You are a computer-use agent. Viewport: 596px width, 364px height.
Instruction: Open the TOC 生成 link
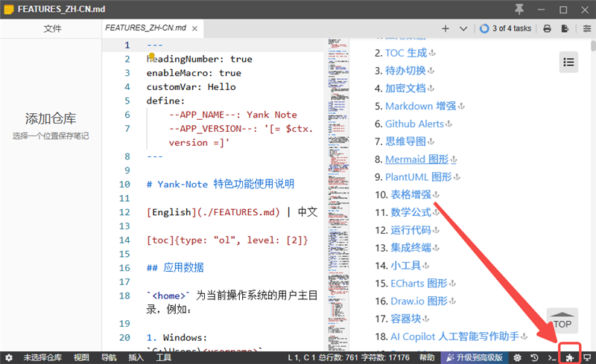click(x=406, y=53)
